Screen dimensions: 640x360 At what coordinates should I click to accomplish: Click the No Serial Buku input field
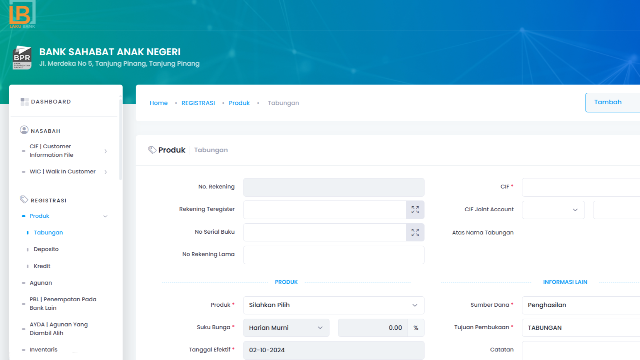pyautogui.click(x=325, y=232)
